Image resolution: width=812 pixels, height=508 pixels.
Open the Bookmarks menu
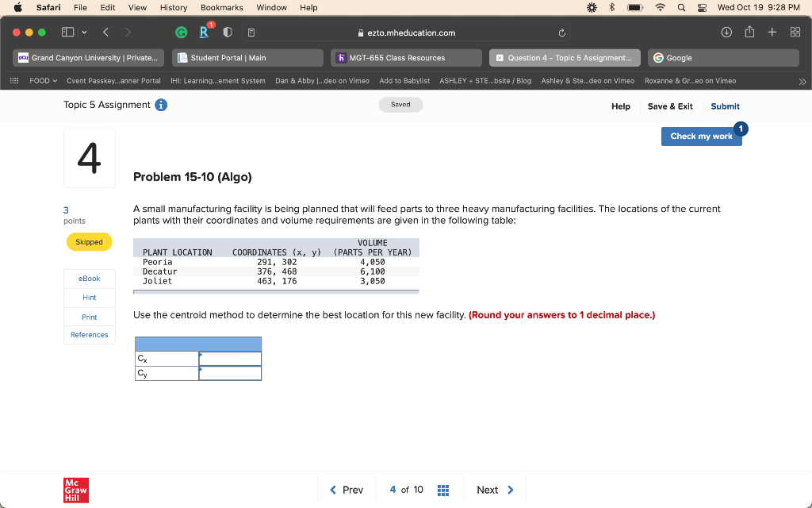click(222, 7)
